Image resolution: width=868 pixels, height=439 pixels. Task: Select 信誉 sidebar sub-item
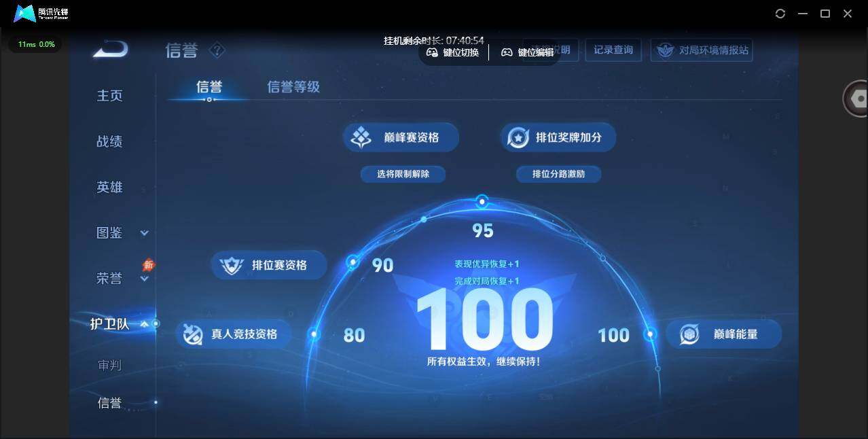pos(109,403)
